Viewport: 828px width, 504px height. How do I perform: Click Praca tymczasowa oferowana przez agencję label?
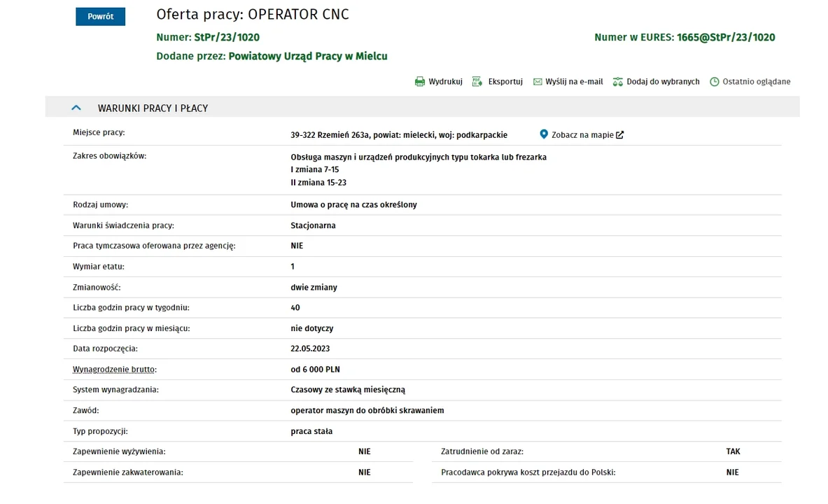pyautogui.click(x=154, y=246)
